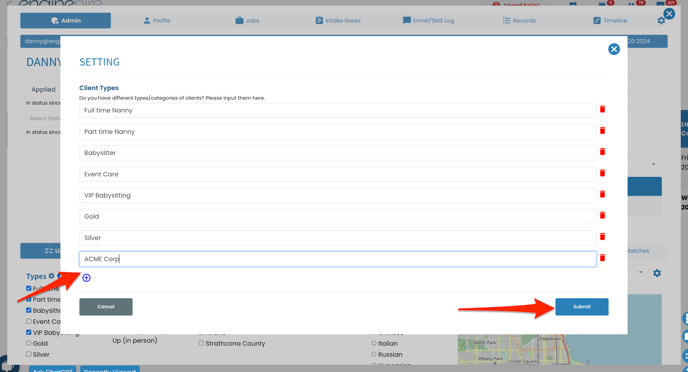688x372 pixels.
Task: Open the gear settings beside Types
Action: [51, 276]
